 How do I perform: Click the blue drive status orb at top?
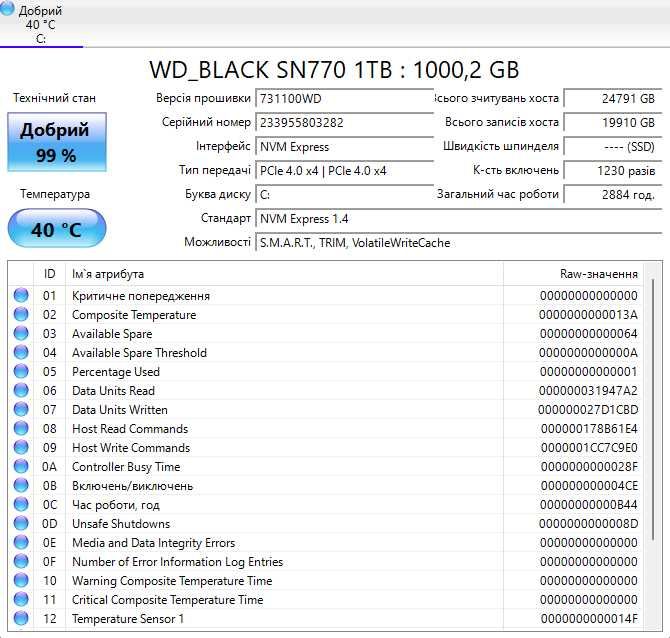pyautogui.click(x=7, y=9)
